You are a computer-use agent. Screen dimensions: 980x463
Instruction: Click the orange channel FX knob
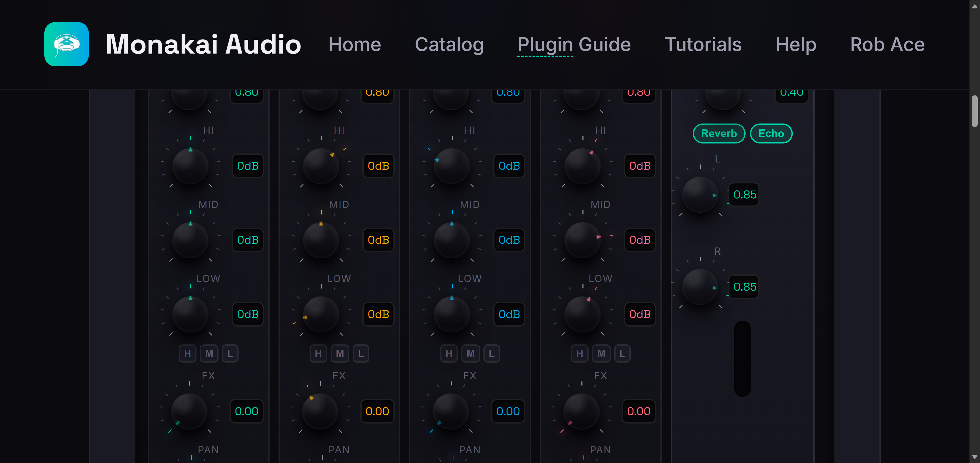[x=320, y=411]
